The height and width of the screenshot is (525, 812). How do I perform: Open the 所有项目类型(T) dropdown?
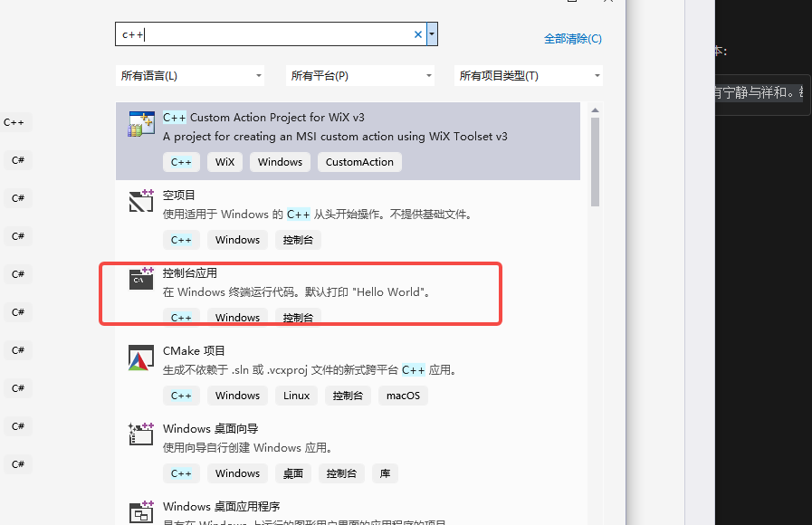tap(529, 76)
